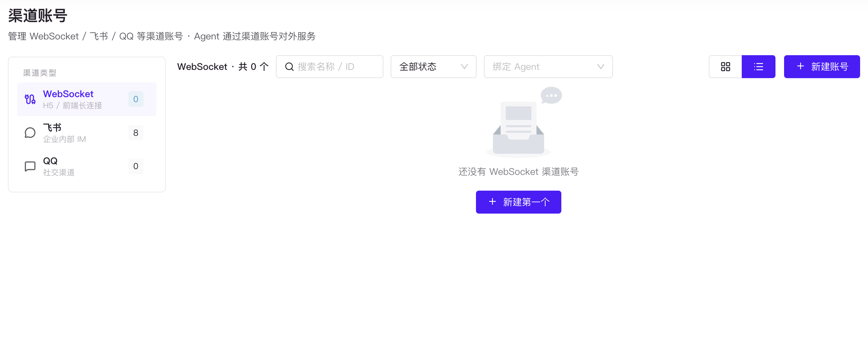Focus the 搜索名称 / ID search field
Screen dimensions: 868x344
pos(329,67)
